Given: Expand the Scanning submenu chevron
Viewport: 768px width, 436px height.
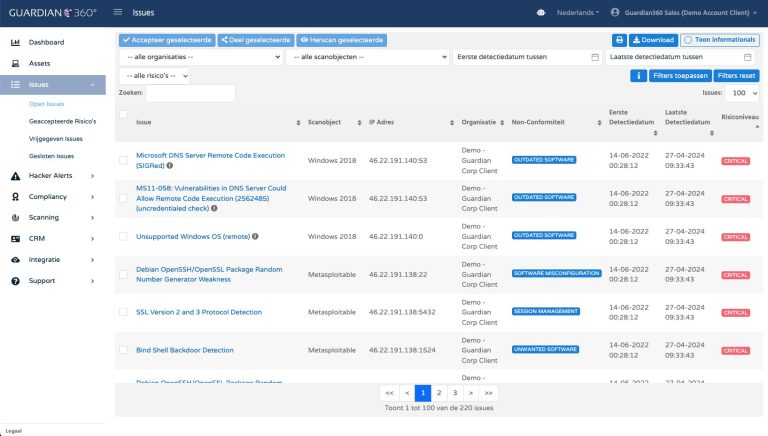Looking at the screenshot, I should 92,218.
